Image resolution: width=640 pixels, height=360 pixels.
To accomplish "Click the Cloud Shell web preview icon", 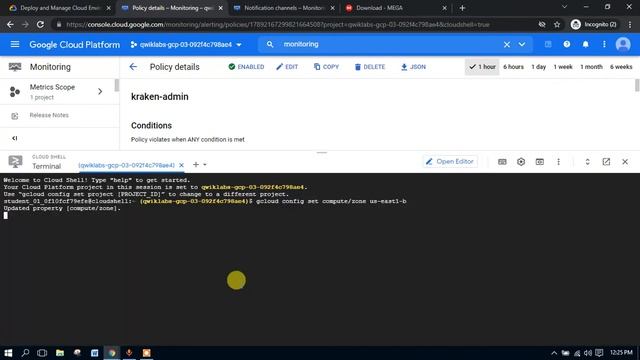I will (x=540, y=162).
